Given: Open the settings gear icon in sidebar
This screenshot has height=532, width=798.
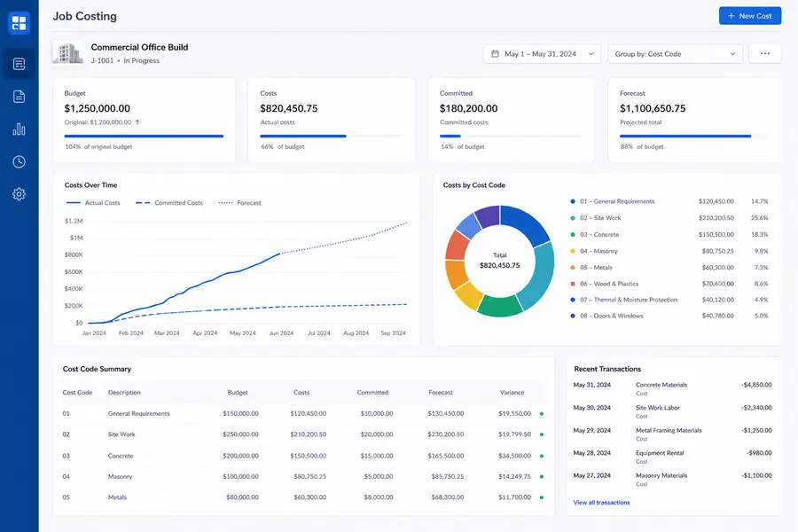Looking at the screenshot, I should (19, 194).
